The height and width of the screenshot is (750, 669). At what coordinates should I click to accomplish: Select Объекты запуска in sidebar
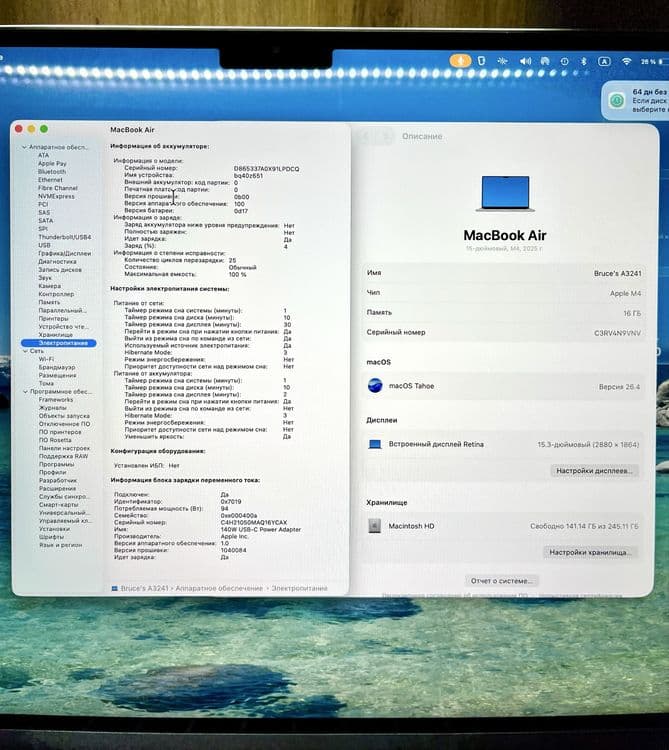tap(64, 416)
